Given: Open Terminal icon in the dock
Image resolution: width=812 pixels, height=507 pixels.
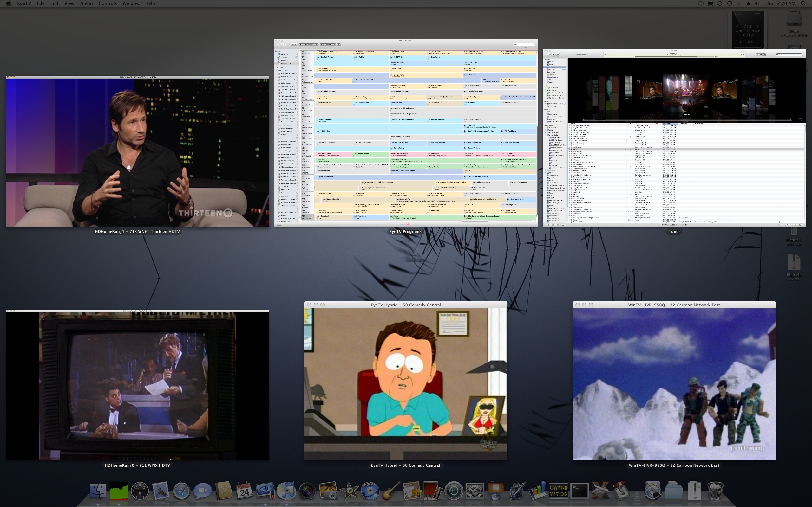Looking at the screenshot, I should click(x=580, y=491).
